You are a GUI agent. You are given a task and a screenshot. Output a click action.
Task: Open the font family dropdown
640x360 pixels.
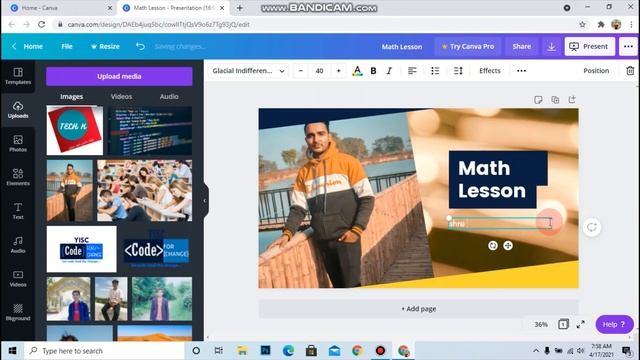[x=248, y=71]
